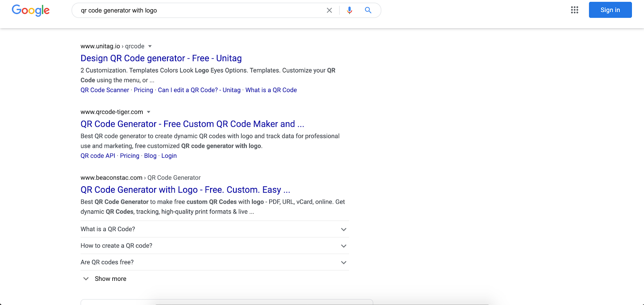The height and width of the screenshot is (305, 644).
Task: Open the QR Code Scanner sitelink
Action: click(x=105, y=90)
